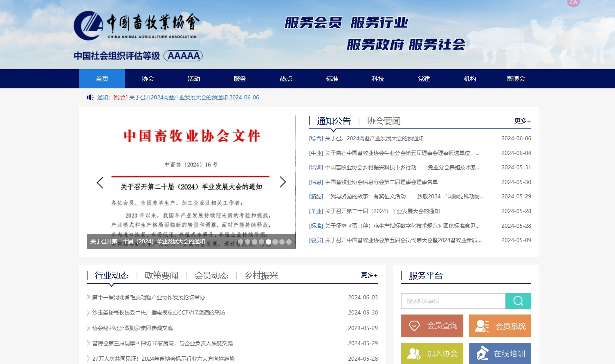
Task: Open the 党建 navigation menu
Action: [x=424, y=79]
